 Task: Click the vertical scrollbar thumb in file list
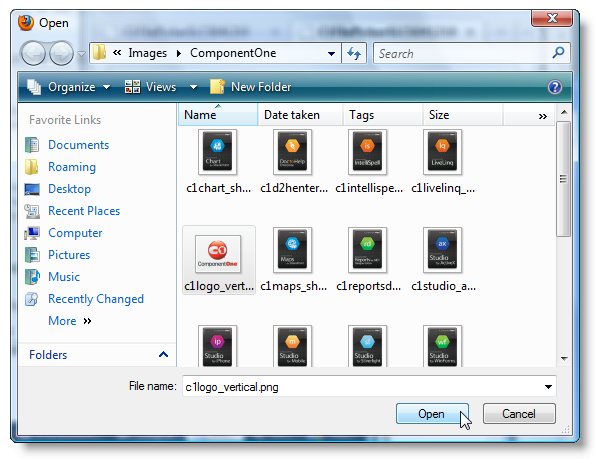pyautogui.click(x=564, y=179)
